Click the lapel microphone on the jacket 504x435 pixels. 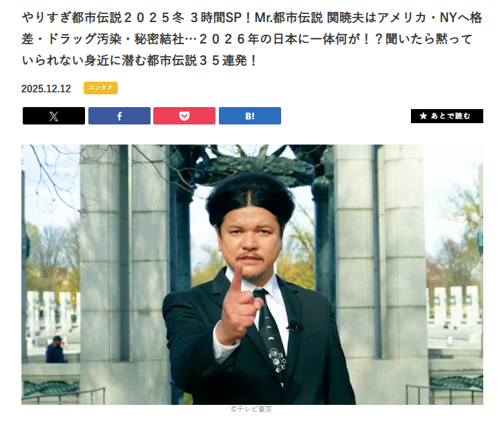tap(294, 325)
